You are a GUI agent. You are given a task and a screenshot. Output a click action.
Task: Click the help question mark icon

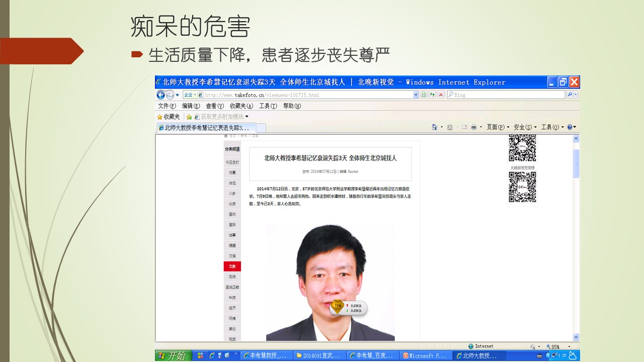coord(570,127)
